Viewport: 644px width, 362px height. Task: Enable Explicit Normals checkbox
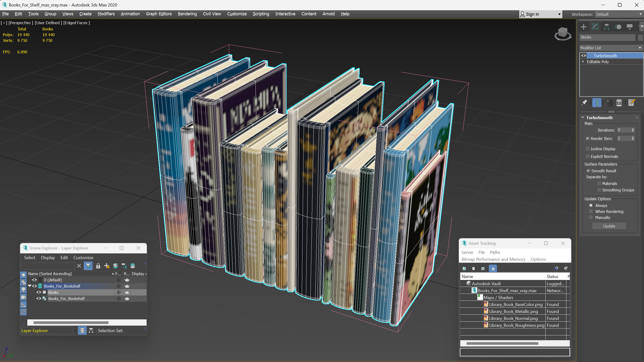588,156
